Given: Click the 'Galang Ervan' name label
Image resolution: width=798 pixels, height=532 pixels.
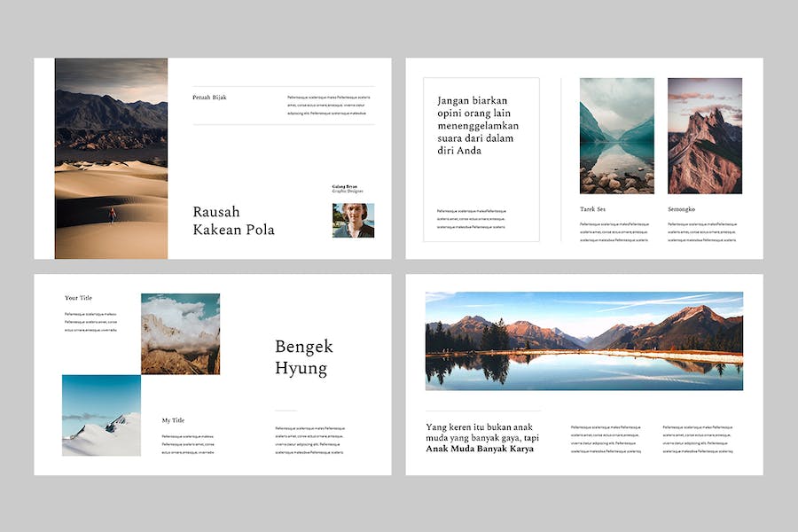Looking at the screenshot, I should click(345, 186).
